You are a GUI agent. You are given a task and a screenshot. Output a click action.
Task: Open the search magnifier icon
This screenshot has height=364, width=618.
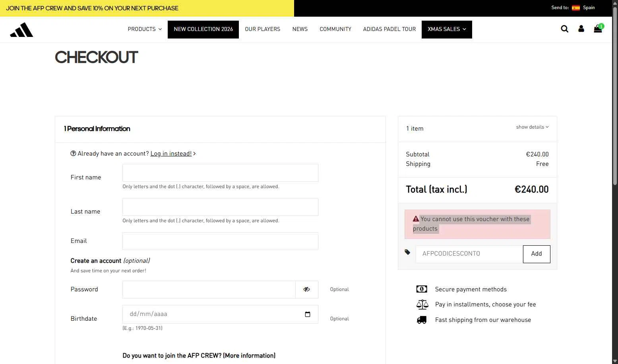tap(564, 29)
